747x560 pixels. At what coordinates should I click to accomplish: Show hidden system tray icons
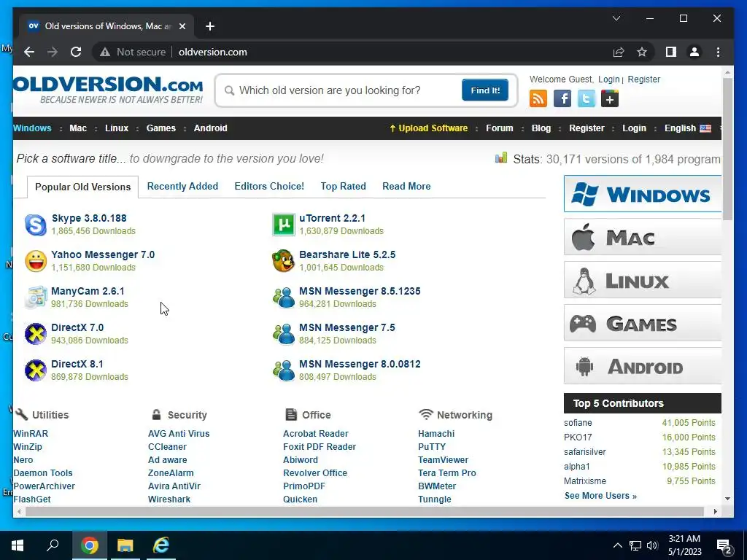pos(617,545)
